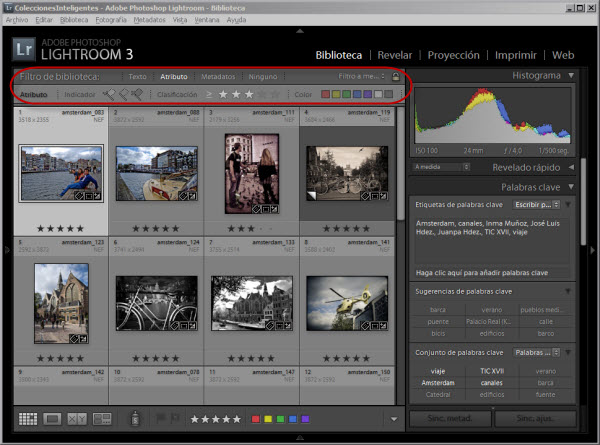Viewport: 600px width, 445px height.
Task: Open the Metadatos menu
Action: (x=150, y=20)
